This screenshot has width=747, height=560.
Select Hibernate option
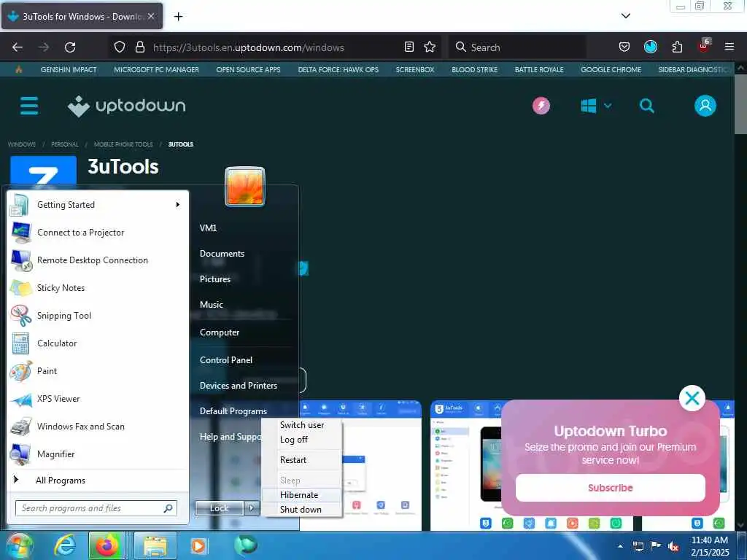click(301, 495)
